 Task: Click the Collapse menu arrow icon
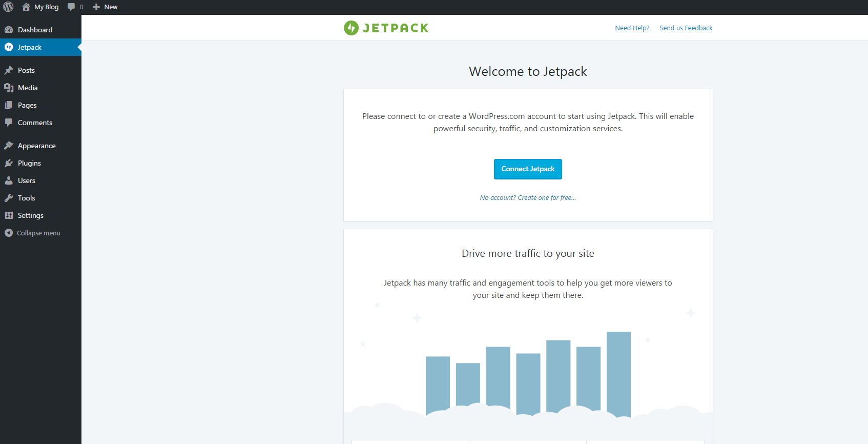point(9,233)
